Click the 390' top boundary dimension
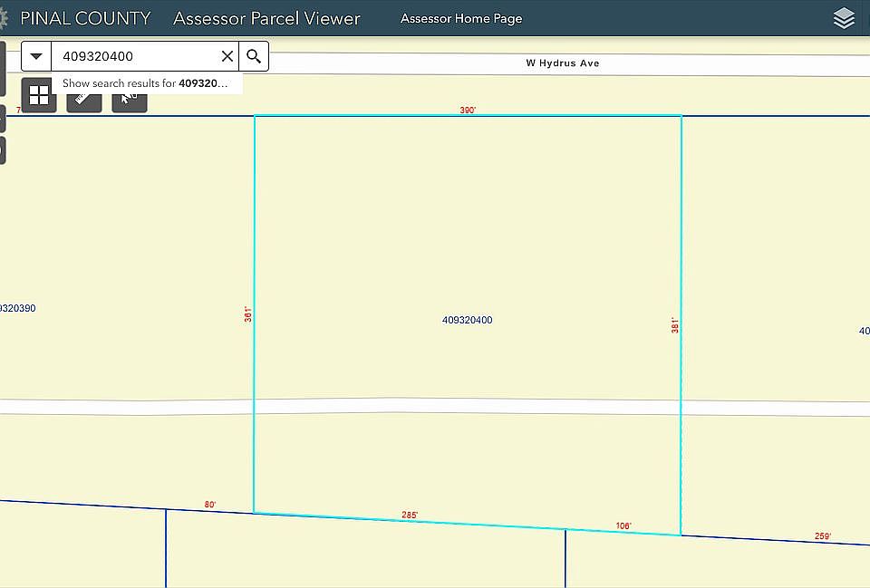The image size is (870, 588). 468,110
